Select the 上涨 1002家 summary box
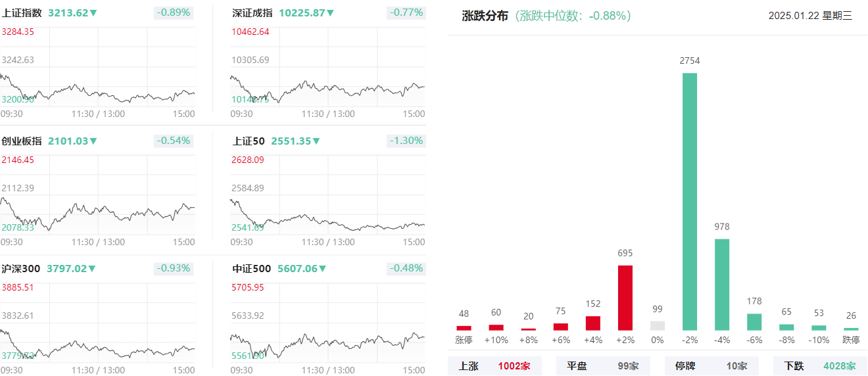 (x=494, y=366)
